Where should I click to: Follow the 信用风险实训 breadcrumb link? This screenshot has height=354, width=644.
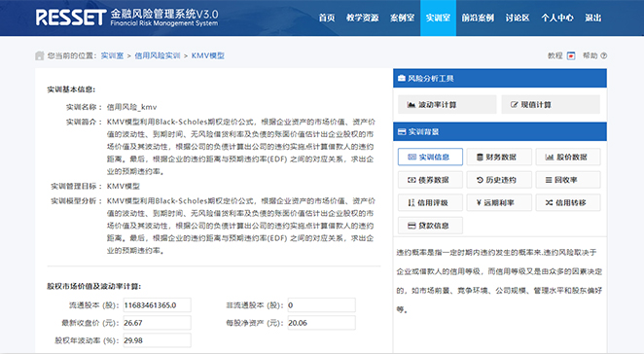158,55
